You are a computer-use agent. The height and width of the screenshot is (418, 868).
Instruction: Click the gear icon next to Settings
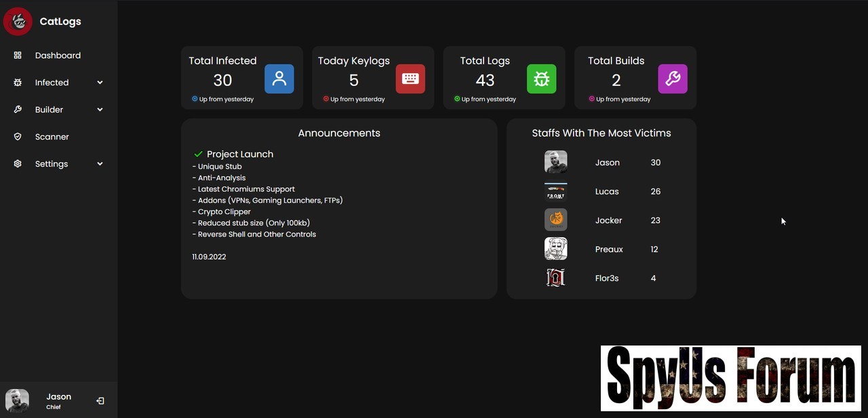coord(18,164)
